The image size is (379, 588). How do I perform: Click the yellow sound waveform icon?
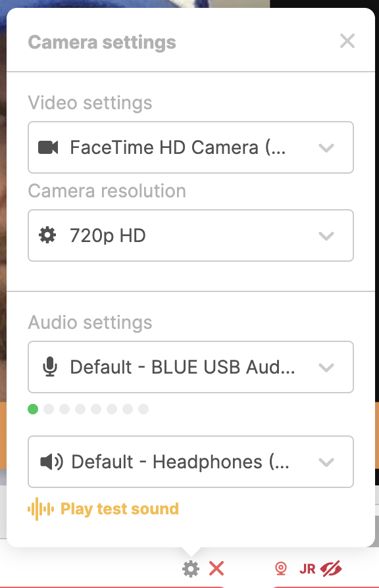[41, 509]
